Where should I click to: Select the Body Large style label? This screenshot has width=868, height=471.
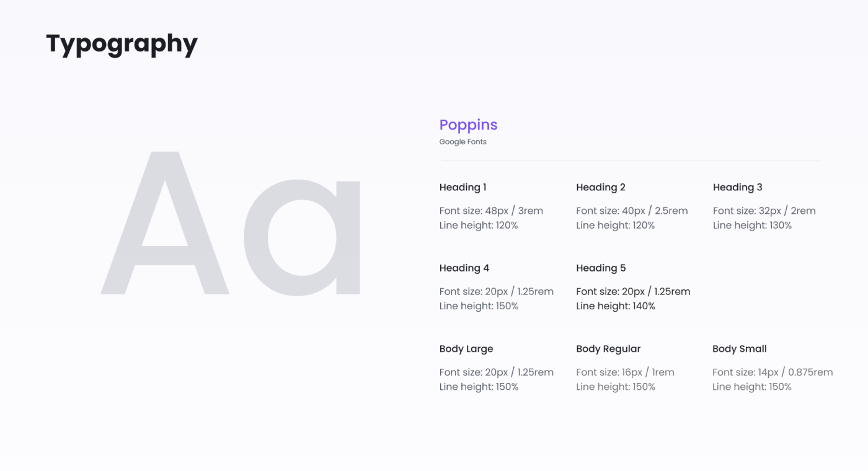point(466,348)
